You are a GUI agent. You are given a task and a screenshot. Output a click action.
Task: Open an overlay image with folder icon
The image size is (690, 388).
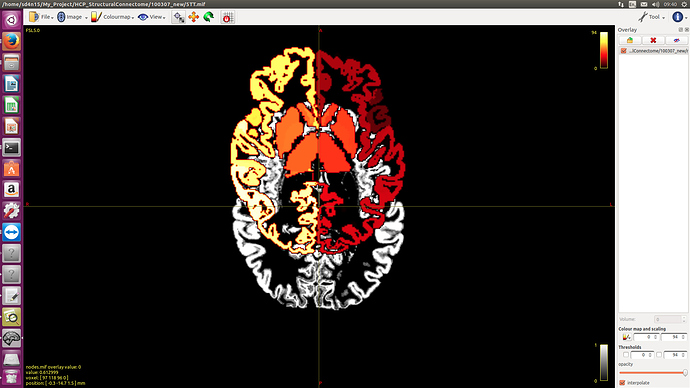[x=630, y=40]
